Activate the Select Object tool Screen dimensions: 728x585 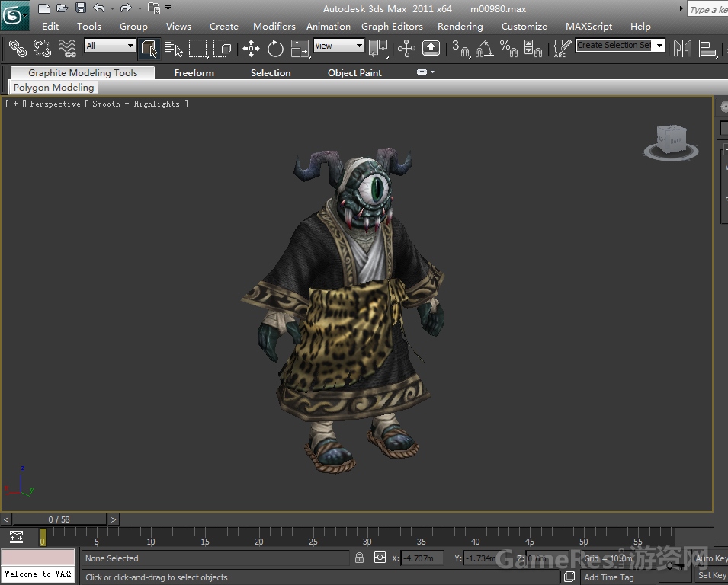coord(149,48)
